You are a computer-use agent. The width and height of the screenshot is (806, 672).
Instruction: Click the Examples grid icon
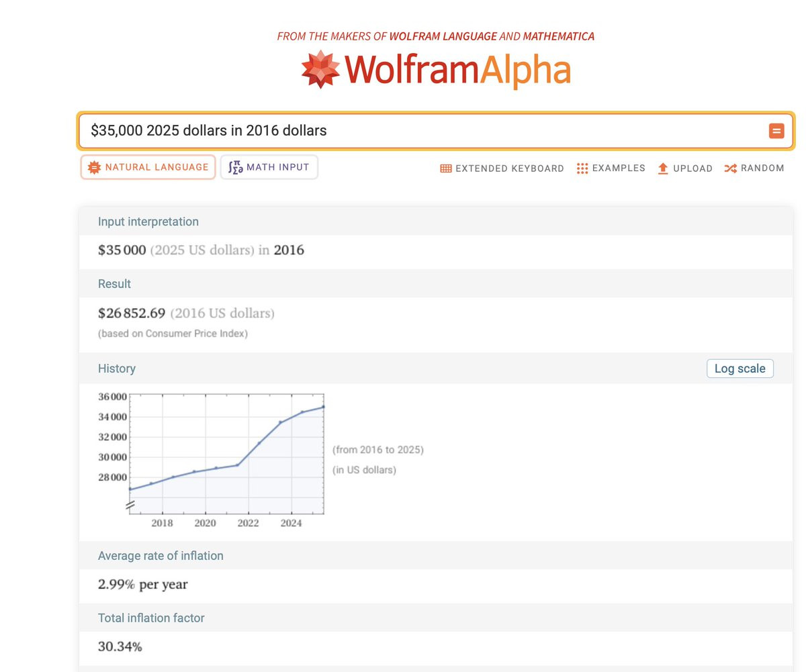tap(582, 169)
